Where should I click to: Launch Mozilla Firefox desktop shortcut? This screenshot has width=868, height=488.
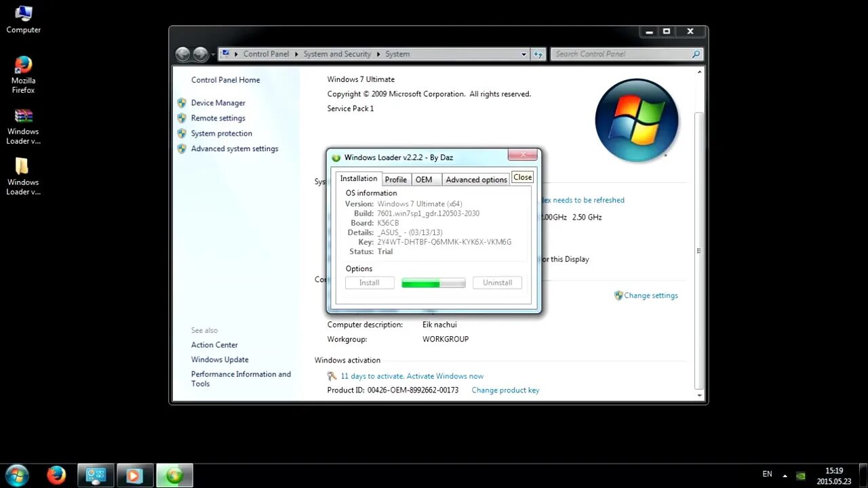(23, 75)
